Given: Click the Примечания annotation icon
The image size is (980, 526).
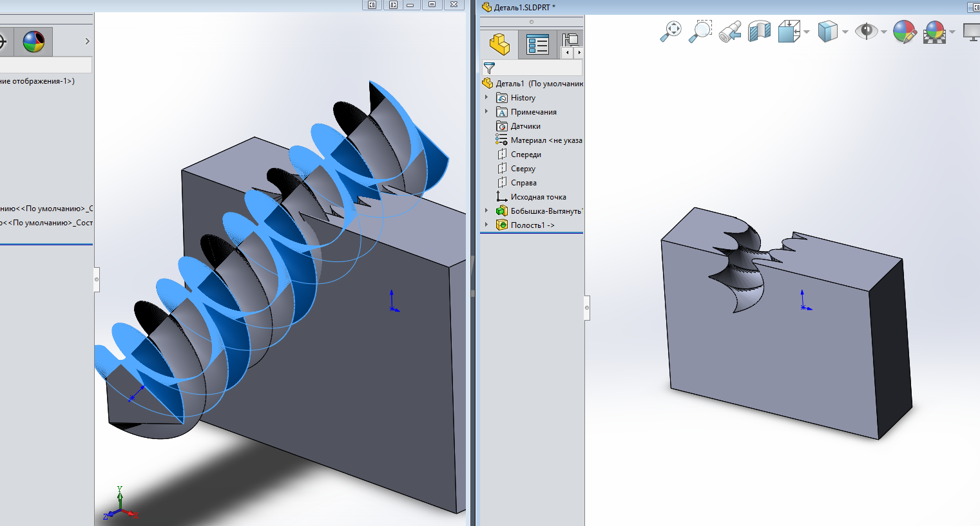Looking at the screenshot, I should [x=502, y=112].
